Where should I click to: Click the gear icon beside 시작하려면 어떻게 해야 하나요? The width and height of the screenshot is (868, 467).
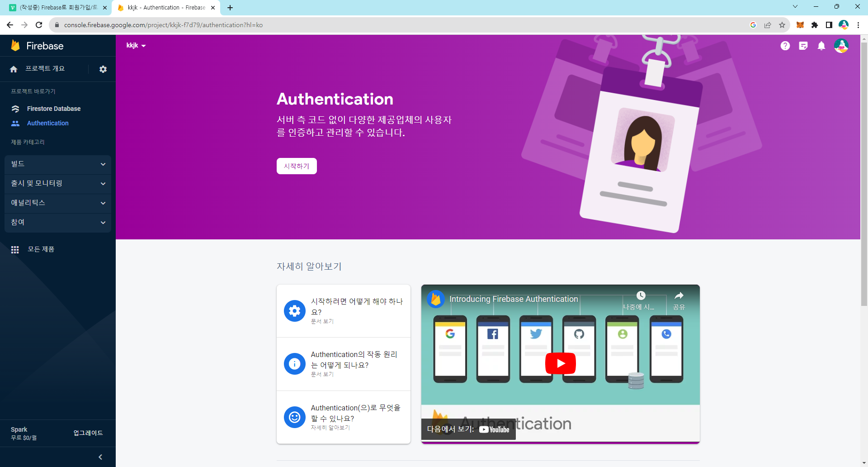[295, 311]
